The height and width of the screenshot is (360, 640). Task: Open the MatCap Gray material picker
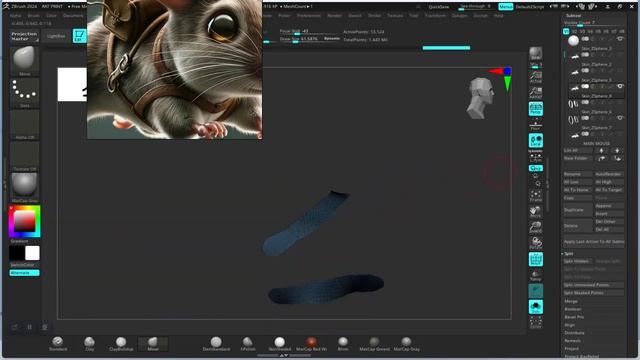[x=24, y=188]
